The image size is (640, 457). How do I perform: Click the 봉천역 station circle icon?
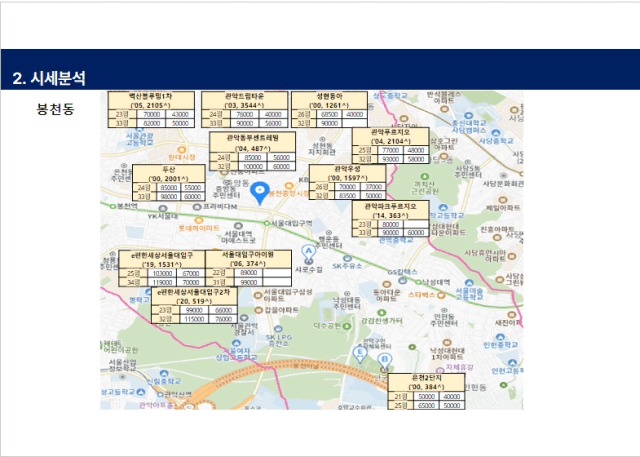pos(113,206)
